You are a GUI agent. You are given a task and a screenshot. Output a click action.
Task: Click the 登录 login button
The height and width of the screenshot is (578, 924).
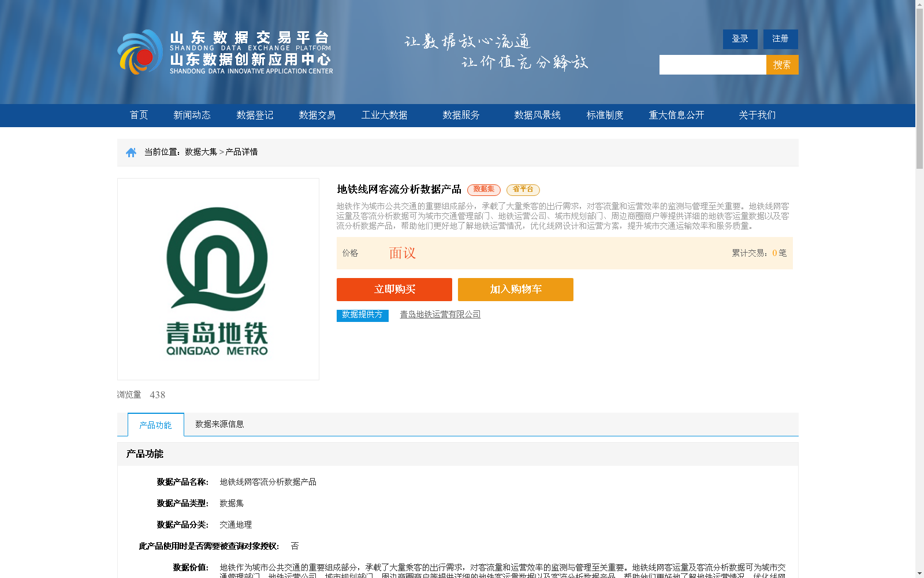point(740,39)
